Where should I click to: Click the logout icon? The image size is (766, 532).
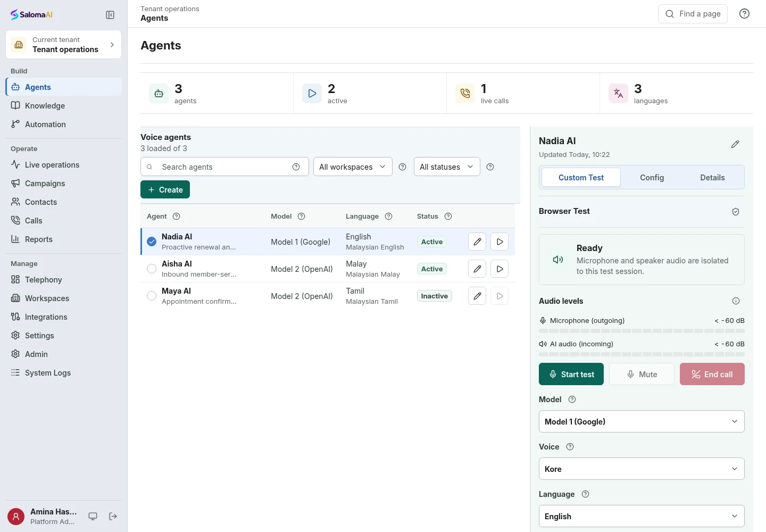pyautogui.click(x=113, y=516)
